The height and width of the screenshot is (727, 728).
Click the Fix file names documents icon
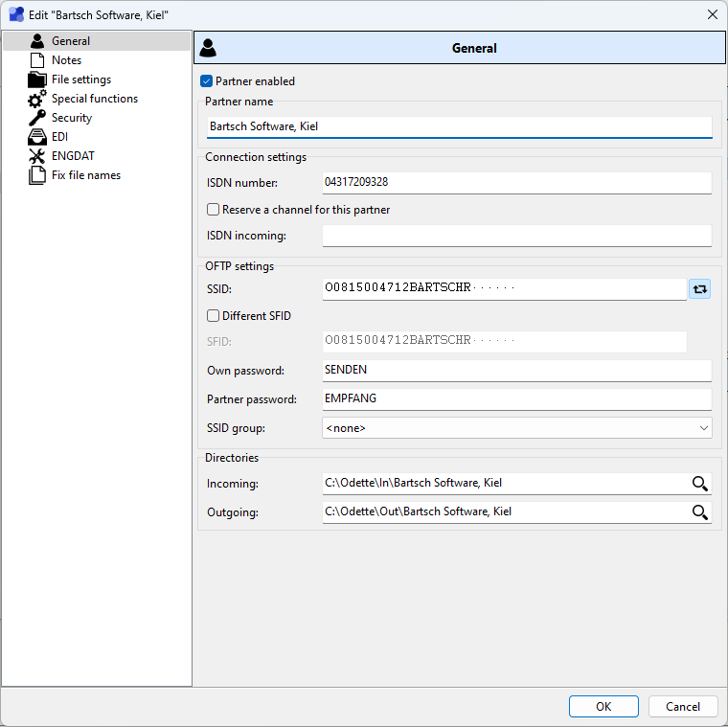(x=37, y=175)
